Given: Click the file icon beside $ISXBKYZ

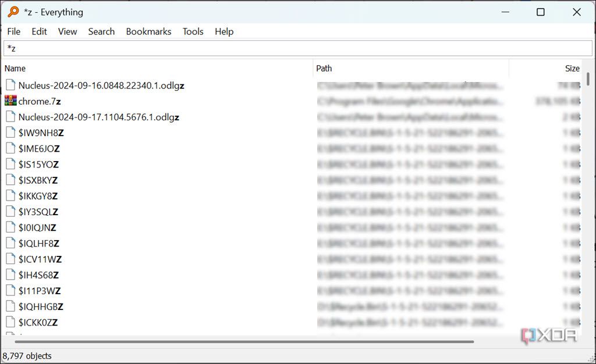Looking at the screenshot, I should 10,180.
